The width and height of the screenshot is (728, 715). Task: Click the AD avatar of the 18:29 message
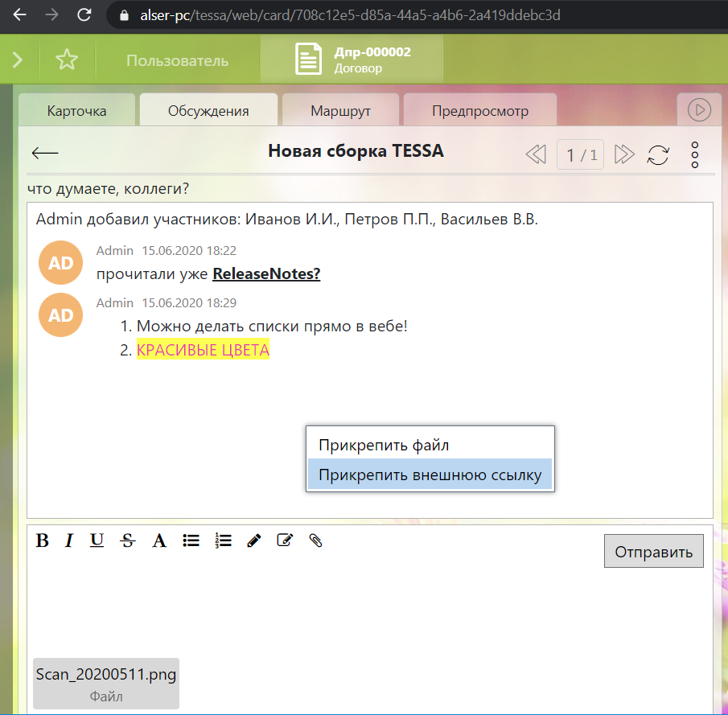pyautogui.click(x=61, y=314)
